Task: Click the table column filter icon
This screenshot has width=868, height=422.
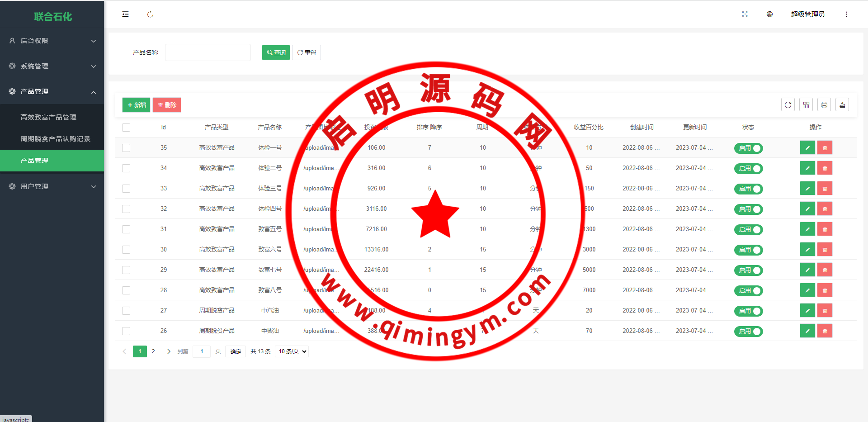Action: 806,105
